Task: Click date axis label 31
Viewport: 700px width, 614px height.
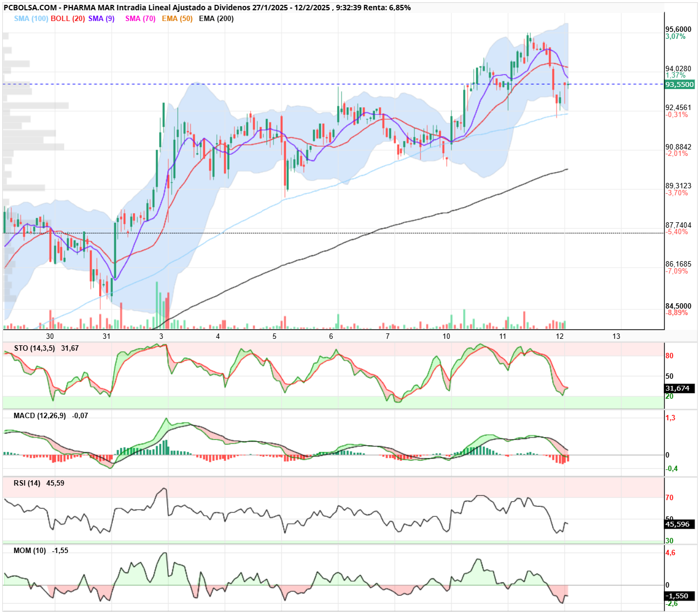Action: [107, 336]
